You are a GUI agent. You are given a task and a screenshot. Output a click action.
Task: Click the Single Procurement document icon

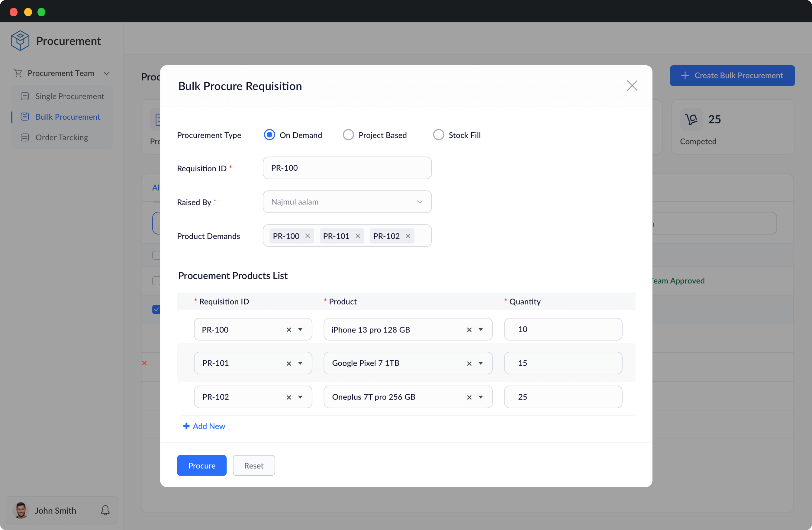(x=25, y=96)
